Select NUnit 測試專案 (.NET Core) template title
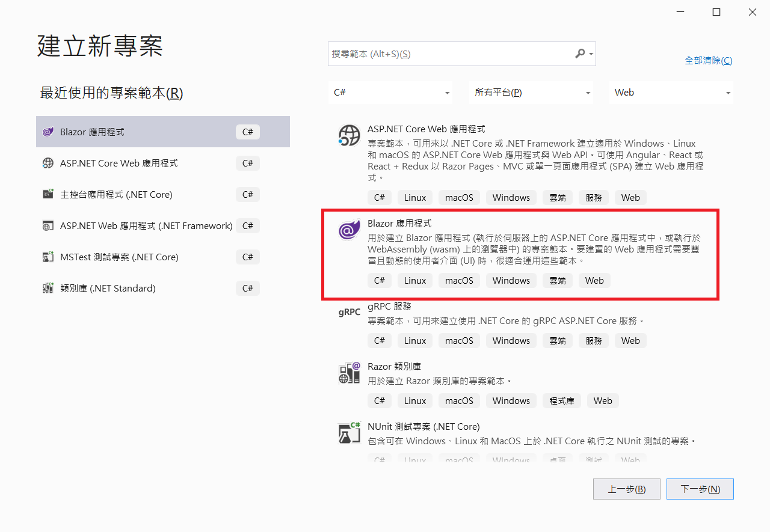Viewport: 770px width, 532px height. (423, 426)
